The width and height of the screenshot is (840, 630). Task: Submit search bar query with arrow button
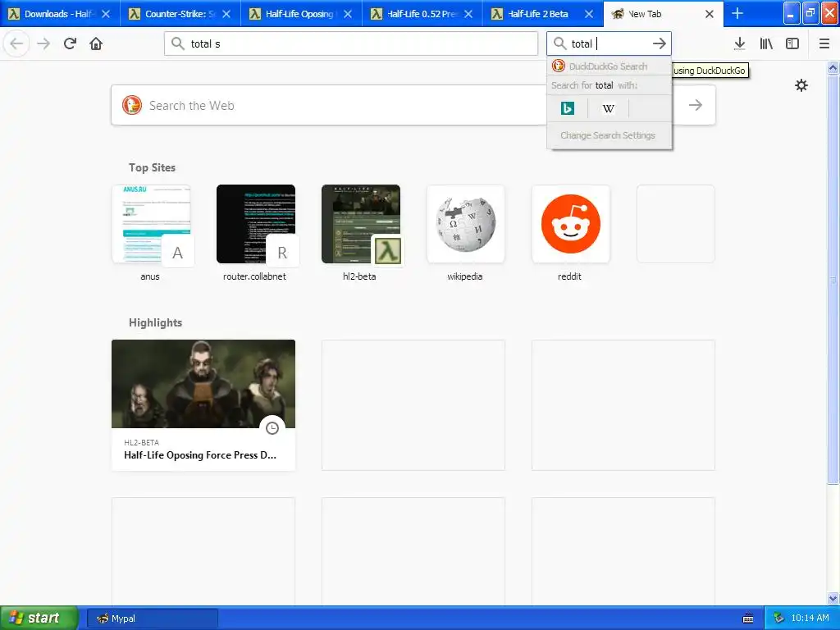[x=659, y=43]
